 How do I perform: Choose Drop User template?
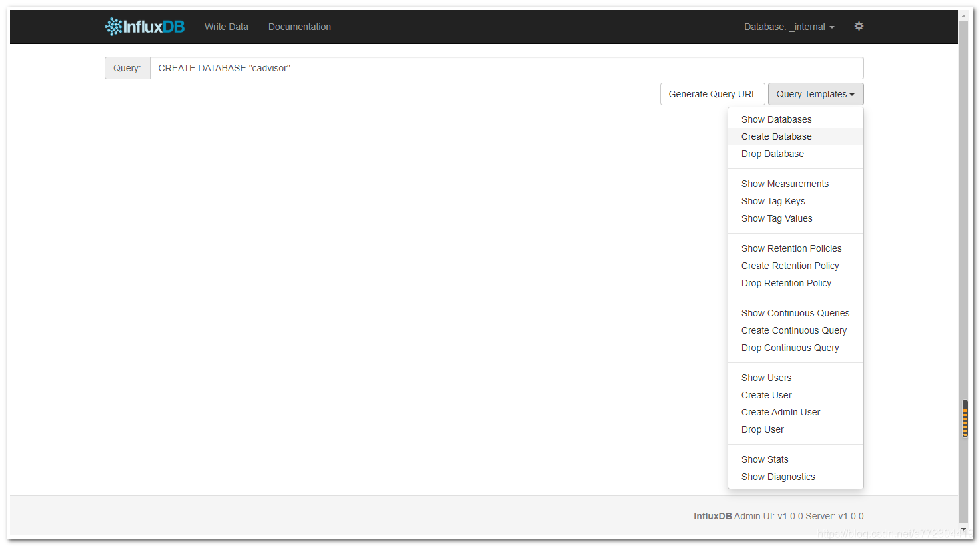coord(795,429)
